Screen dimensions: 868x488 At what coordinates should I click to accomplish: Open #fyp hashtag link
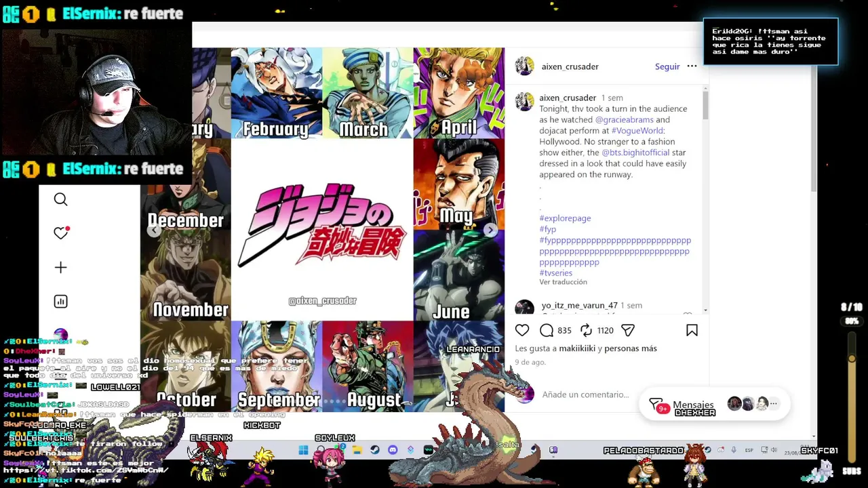(x=547, y=229)
